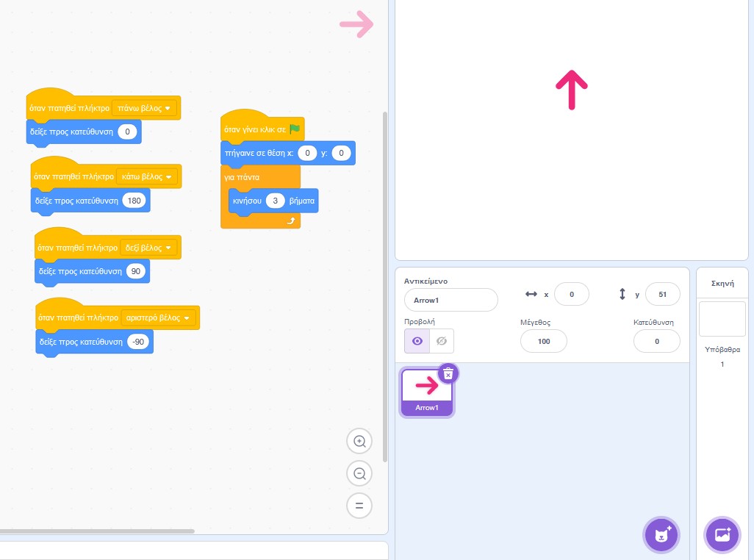Edit the Κατεύθυνση direction field
The image size is (754, 560).
click(656, 341)
